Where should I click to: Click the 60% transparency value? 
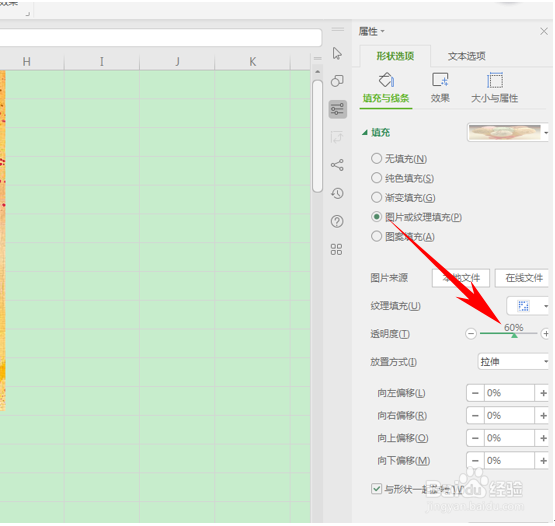pyautogui.click(x=514, y=327)
